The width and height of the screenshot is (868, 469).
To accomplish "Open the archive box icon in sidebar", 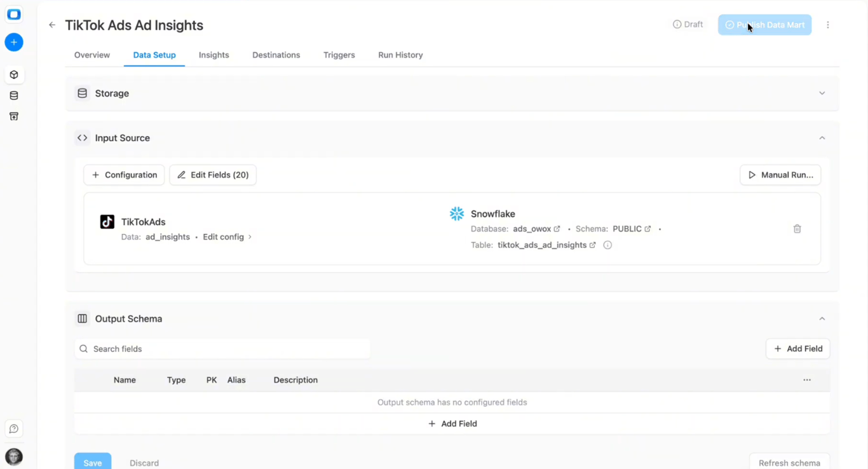I will [14, 116].
